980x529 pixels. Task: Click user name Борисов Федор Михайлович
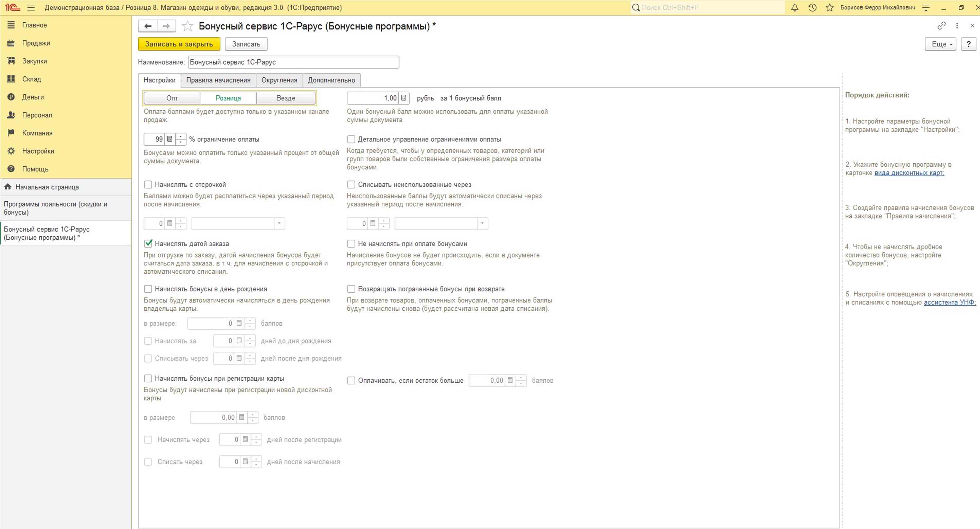click(878, 8)
